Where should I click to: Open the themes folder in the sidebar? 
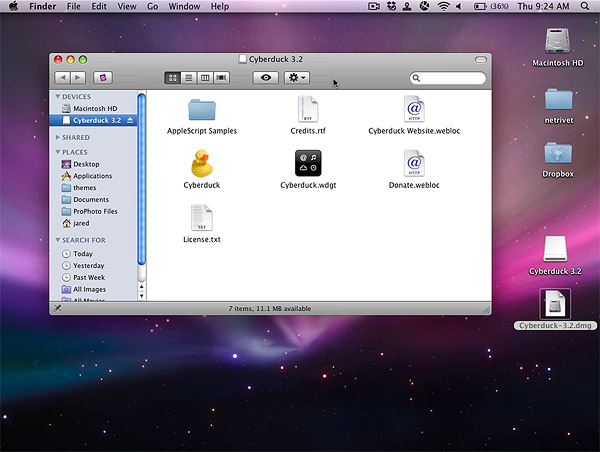93,188
